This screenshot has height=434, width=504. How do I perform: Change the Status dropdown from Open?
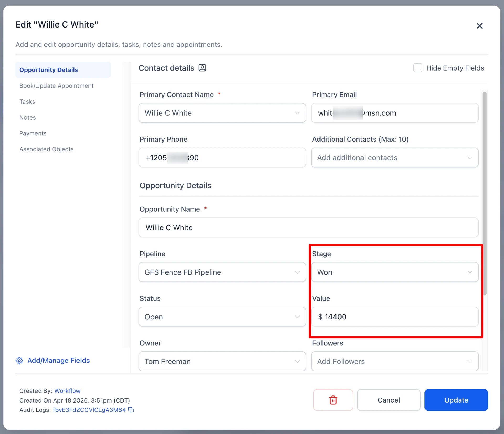pos(222,317)
